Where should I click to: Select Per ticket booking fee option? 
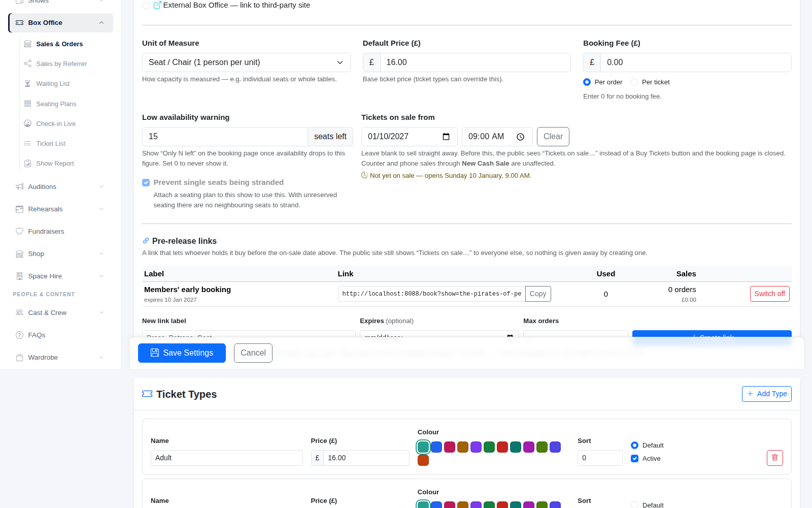pyautogui.click(x=634, y=82)
